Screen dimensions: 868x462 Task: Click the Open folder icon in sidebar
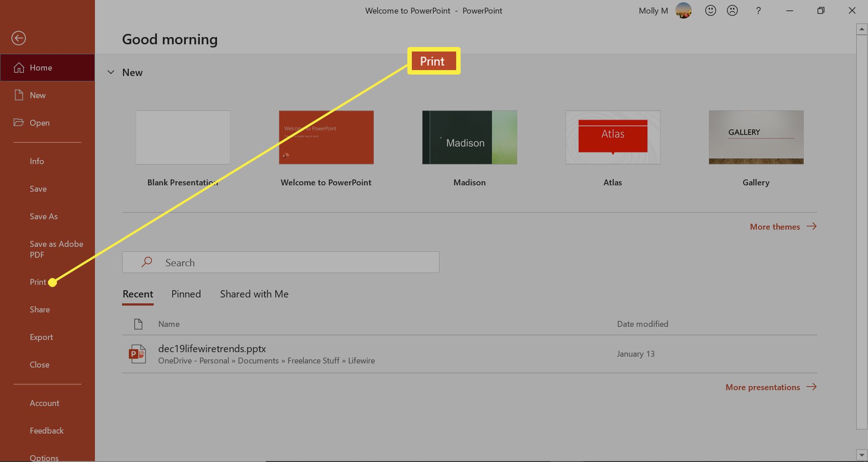click(19, 123)
